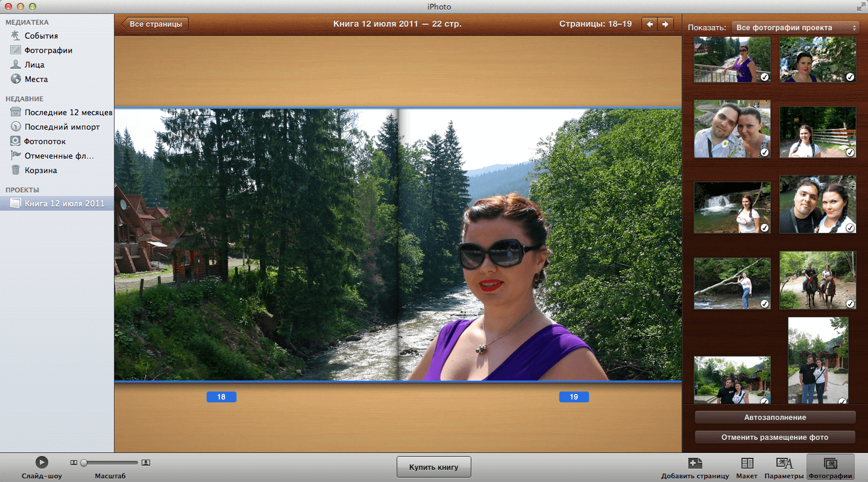Image resolution: width=868 pixels, height=482 pixels.
Task: Play the slideshow with Слайд-шоу button
Action: pos(41,462)
